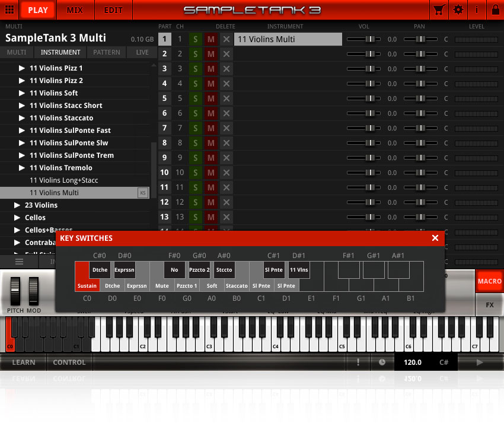Click the LEARN button below the keyboard
This screenshot has height=436, width=504.
tap(23, 362)
